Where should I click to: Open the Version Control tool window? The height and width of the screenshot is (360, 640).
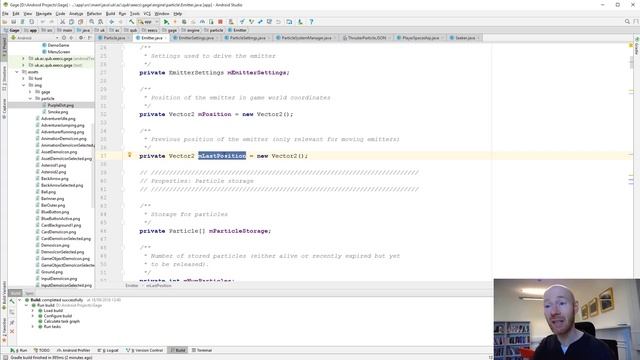click(x=144, y=350)
